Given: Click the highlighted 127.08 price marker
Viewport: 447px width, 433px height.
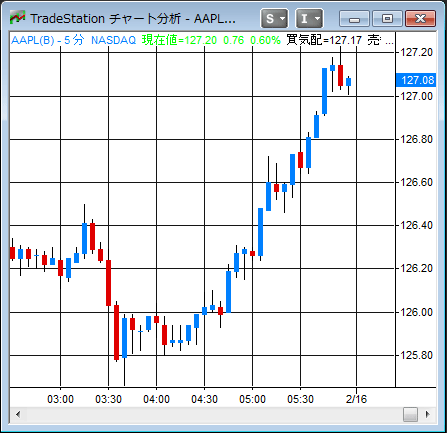Looking at the screenshot, I should [416, 80].
